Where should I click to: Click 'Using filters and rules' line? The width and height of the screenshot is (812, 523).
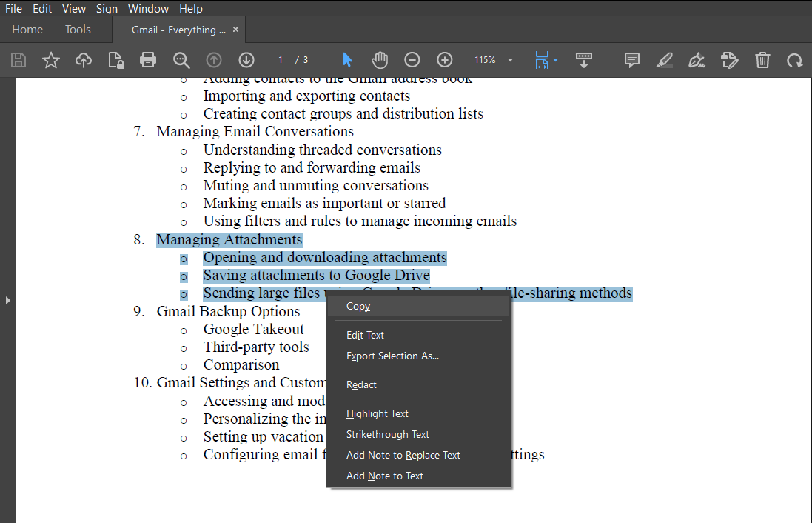click(x=360, y=221)
